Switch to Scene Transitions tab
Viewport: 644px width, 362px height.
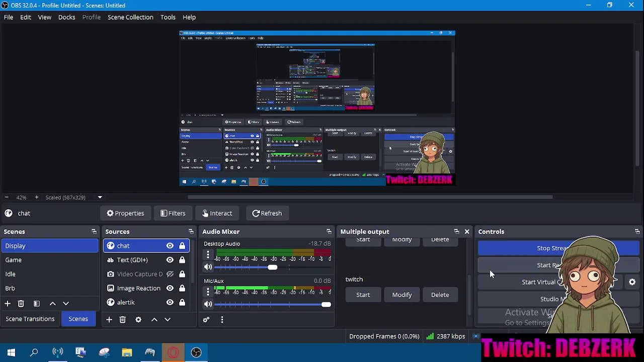(30, 319)
